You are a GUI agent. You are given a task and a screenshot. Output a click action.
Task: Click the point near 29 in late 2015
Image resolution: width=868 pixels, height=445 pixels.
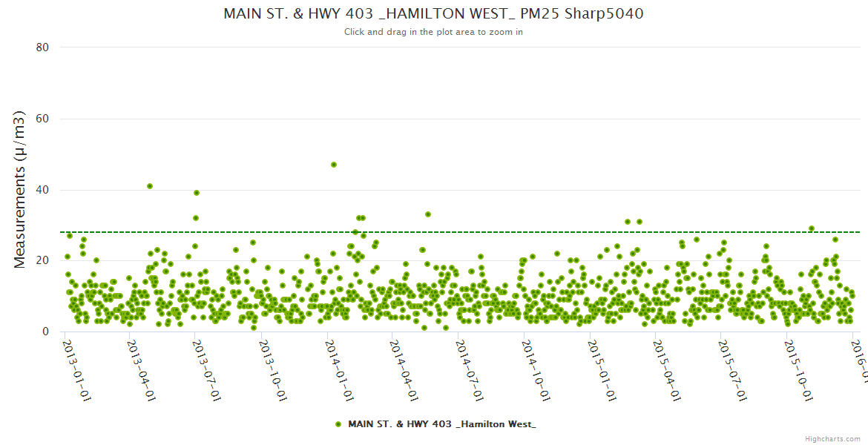[x=812, y=228]
